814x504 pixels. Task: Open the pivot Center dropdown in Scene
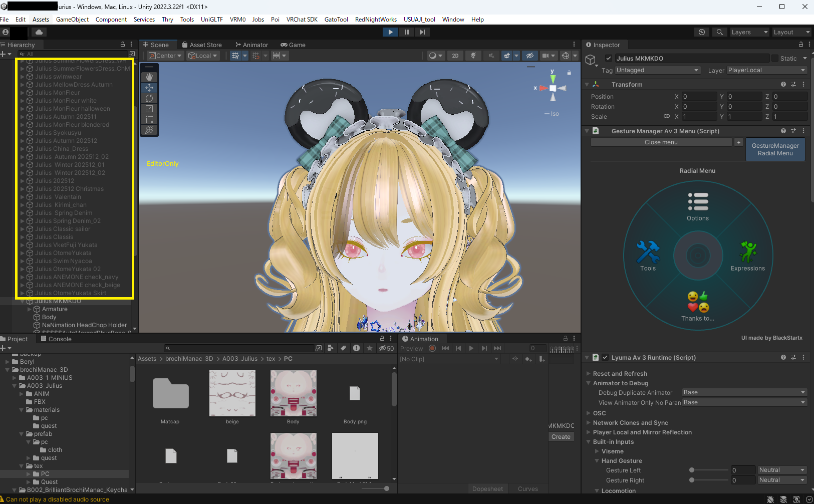(165, 56)
